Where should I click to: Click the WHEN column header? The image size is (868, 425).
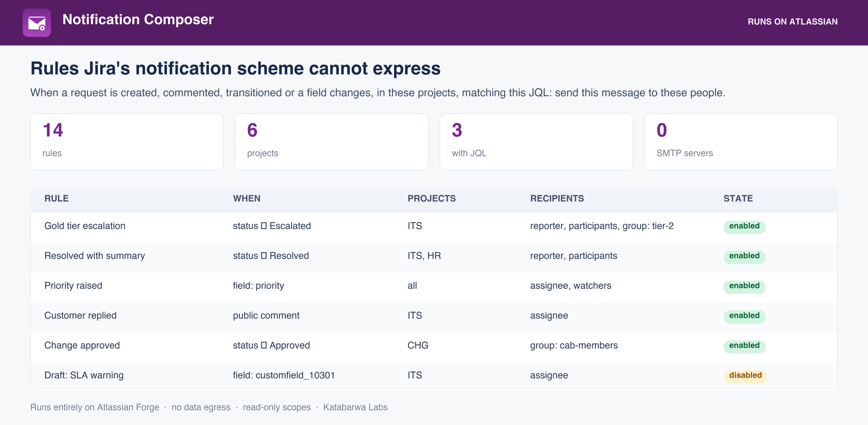click(x=247, y=199)
